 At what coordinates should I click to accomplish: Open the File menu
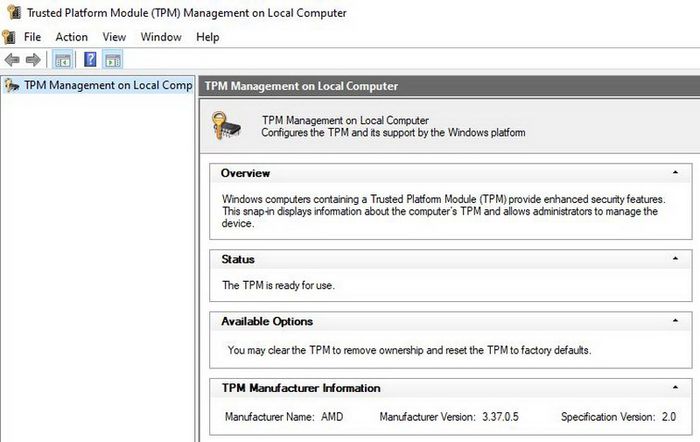coord(32,37)
